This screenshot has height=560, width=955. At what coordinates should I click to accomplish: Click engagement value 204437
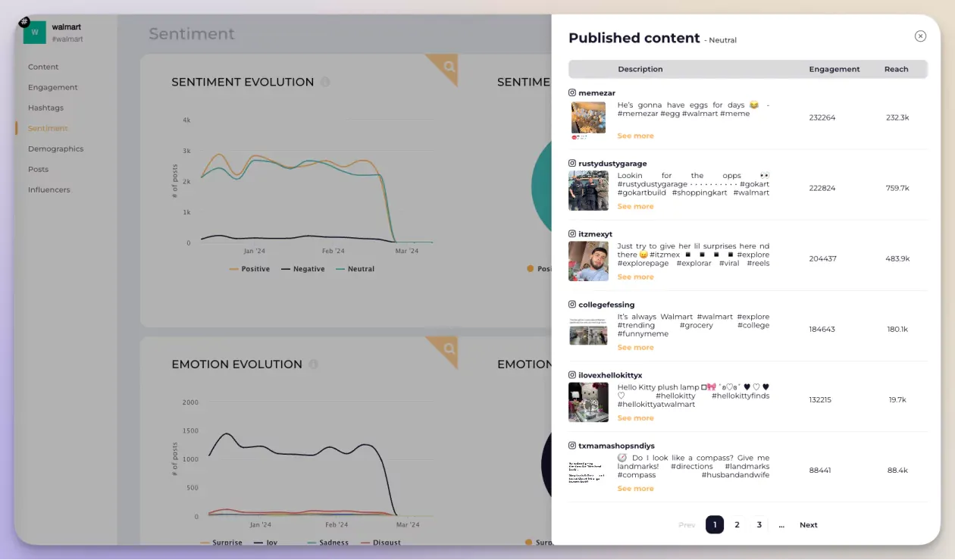[822, 258]
